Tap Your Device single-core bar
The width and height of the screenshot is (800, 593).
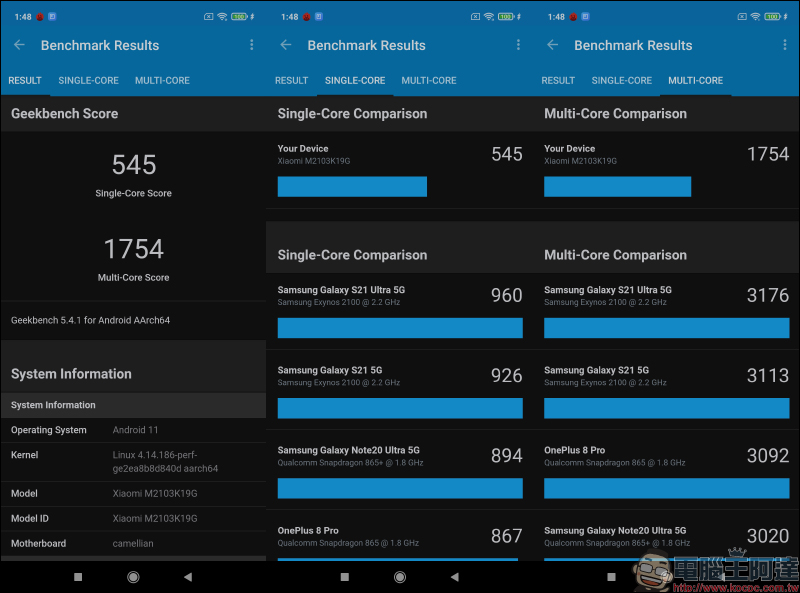point(352,187)
